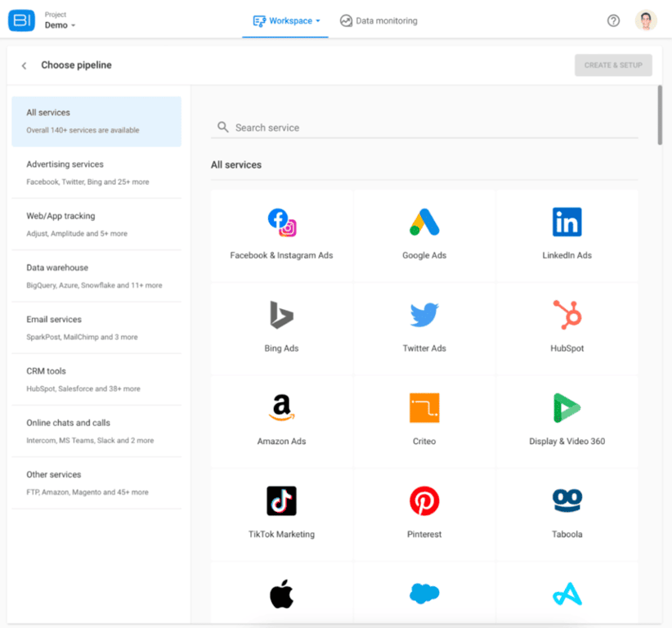Click the Amazon Ads label text
672x628 pixels.
(x=281, y=441)
